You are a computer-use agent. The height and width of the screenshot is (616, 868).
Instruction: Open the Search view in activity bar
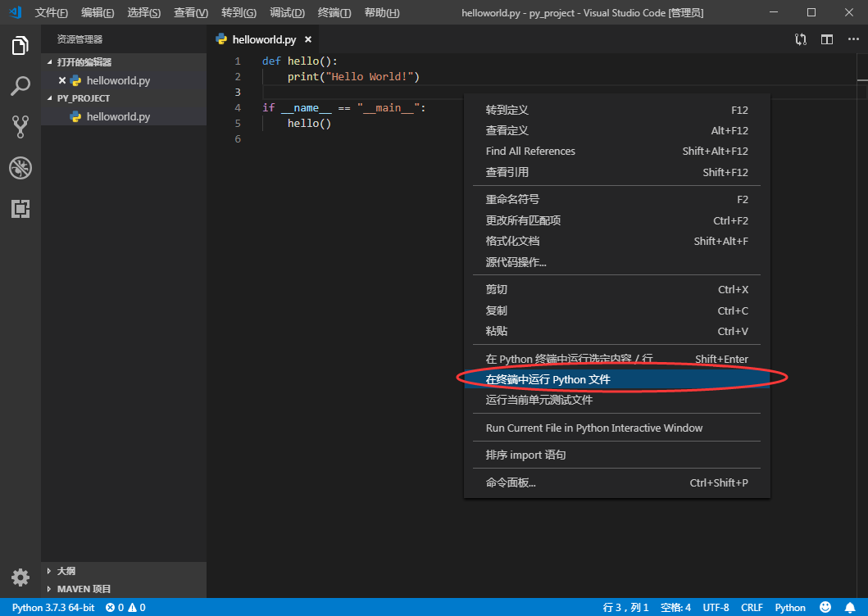click(x=20, y=86)
